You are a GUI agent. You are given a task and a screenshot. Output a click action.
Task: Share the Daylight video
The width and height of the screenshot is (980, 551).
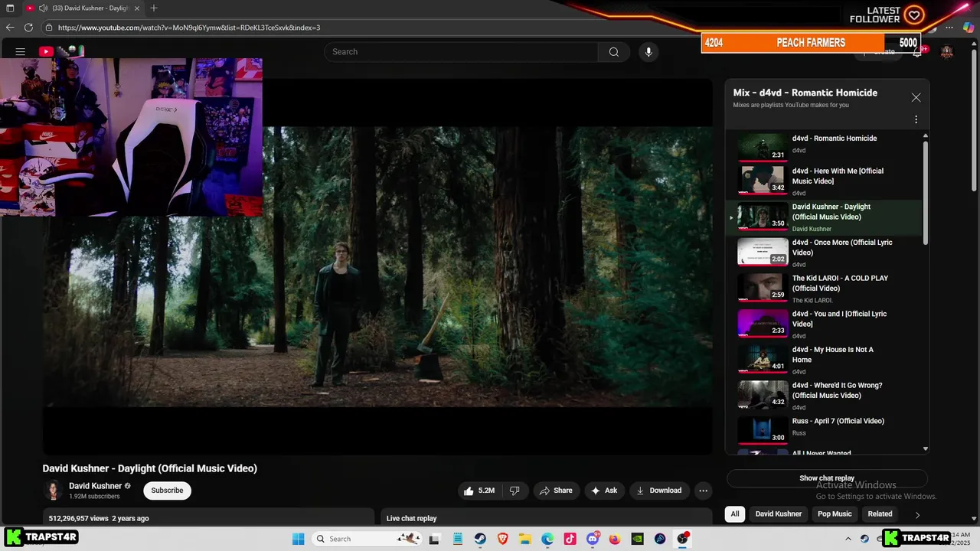pyautogui.click(x=556, y=491)
